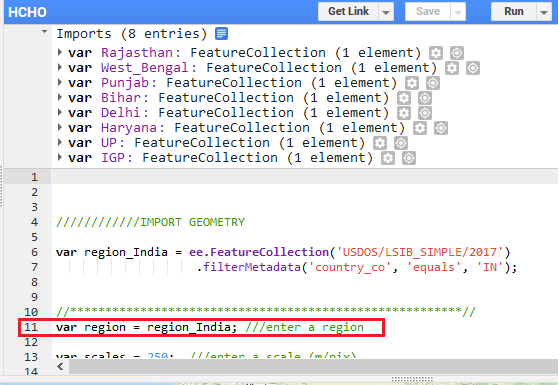Image resolution: width=559 pixels, height=385 pixels.
Task: Open the Get Link dropdown arrow
Action: pos(386,12)
